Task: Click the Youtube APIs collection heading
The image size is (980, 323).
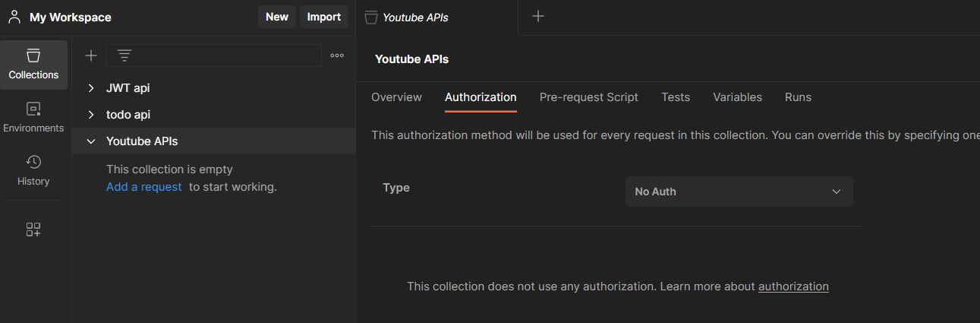Action: pos(412,59)
